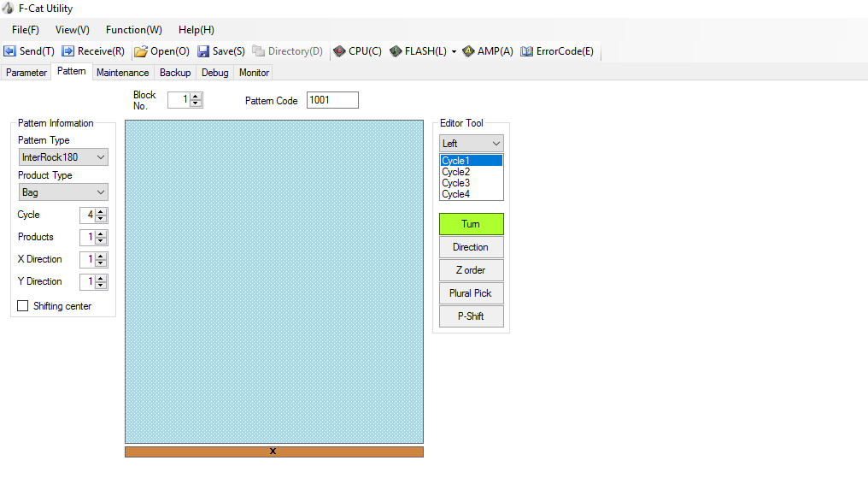The height and width of the screenshot is (484, 868).
Task: Switch to the Backup tab
Action: click(175, 73)
